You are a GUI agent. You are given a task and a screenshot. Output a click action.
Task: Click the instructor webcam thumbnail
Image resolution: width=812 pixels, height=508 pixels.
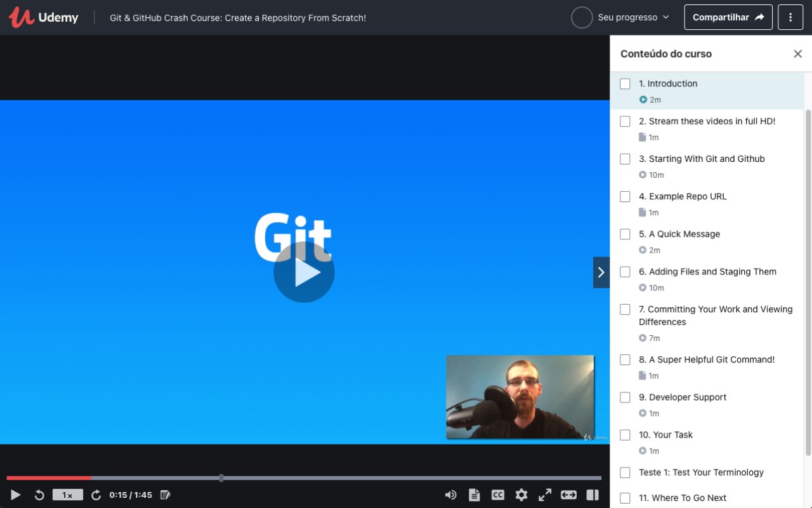(x=520, y=397)
